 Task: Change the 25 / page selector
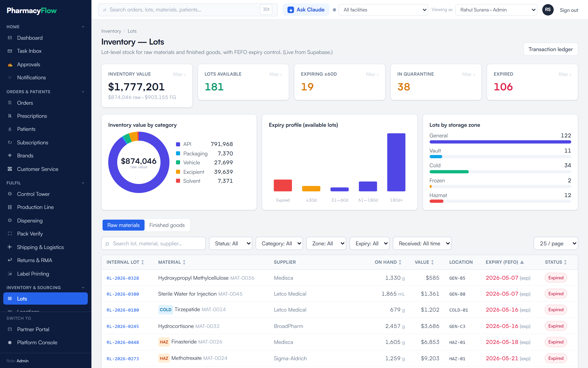[556, 243]
